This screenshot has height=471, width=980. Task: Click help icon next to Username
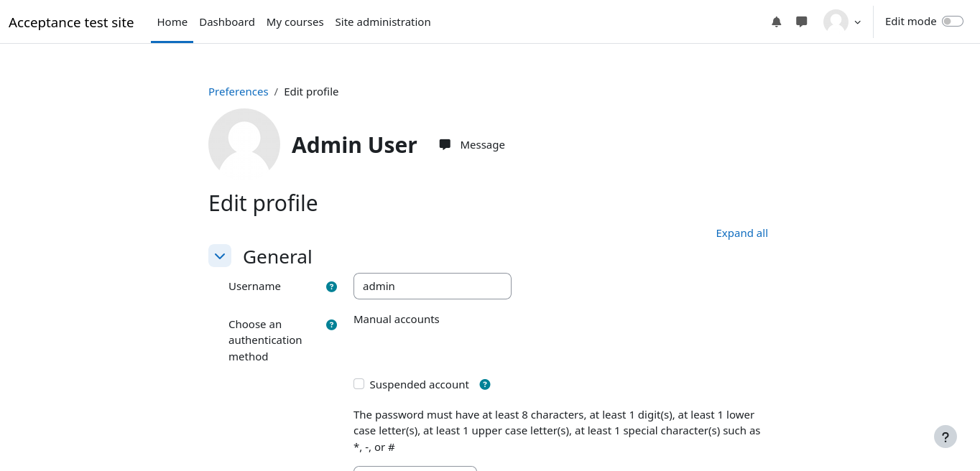331,286
